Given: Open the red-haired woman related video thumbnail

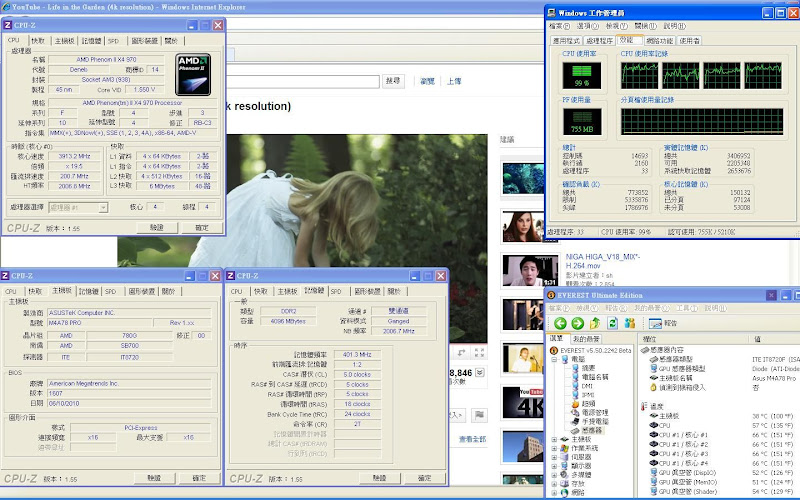Looking at the screenshot, I should [522, 226].
